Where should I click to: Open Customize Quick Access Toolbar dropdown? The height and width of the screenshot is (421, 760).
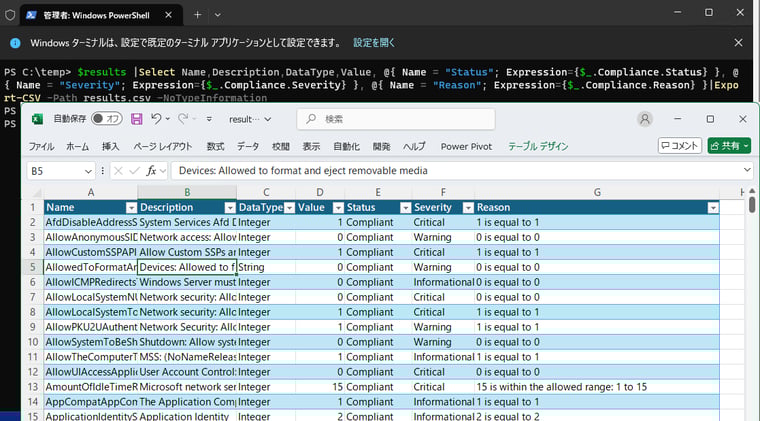pos(209,119)
